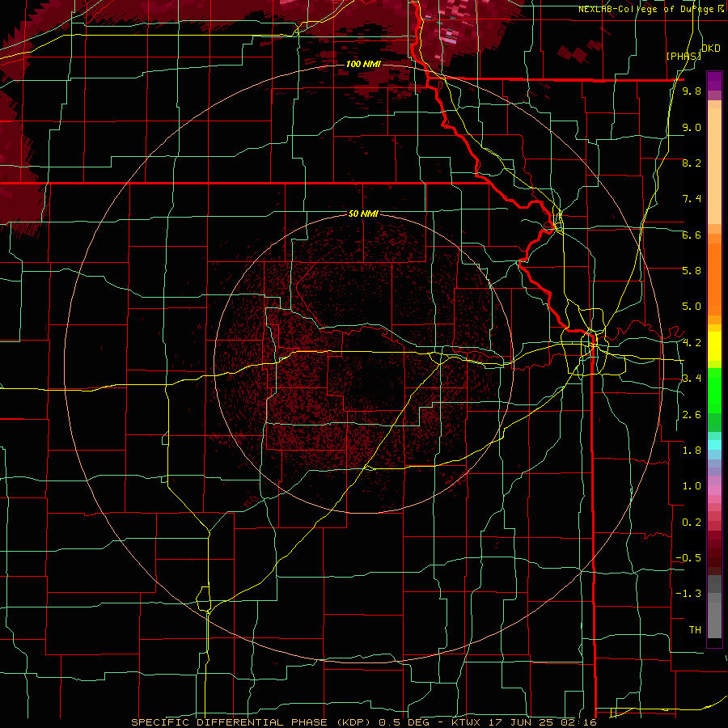
Task: Click the '5.0' scale value
Action: click(x=692, y=307)
